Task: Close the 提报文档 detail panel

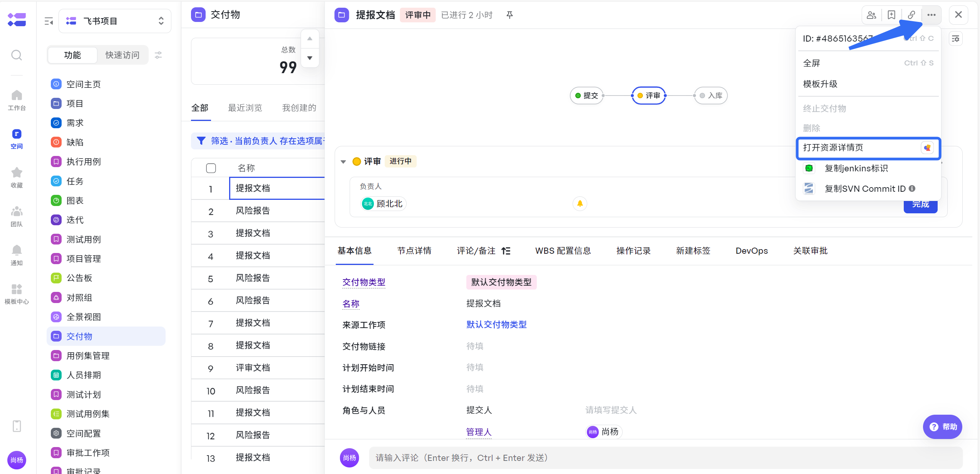Action: [958, 15]
